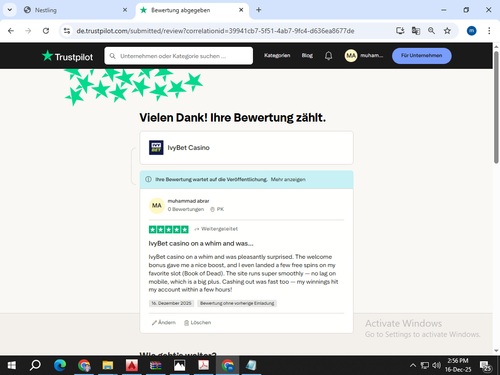500x375 pixels.
Task: Open the tab search dropdown arrow
Action: 10,10
